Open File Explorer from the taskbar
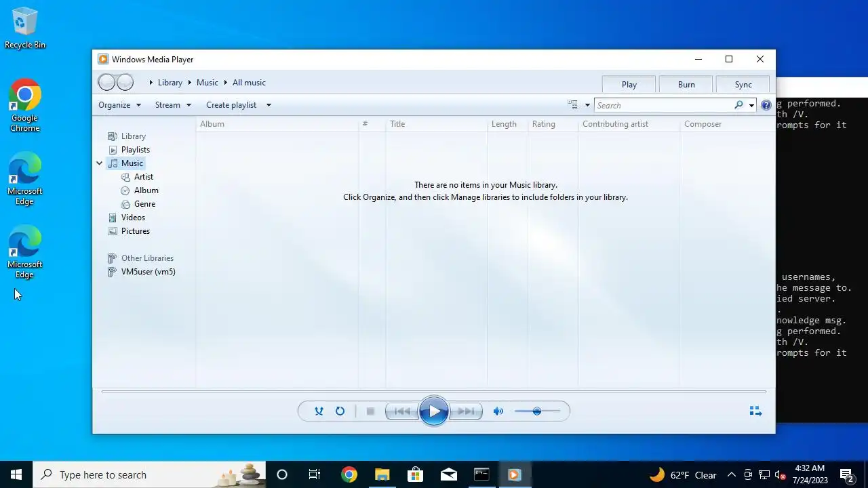Viewport: 868px width, 488px height. point(382,474)
